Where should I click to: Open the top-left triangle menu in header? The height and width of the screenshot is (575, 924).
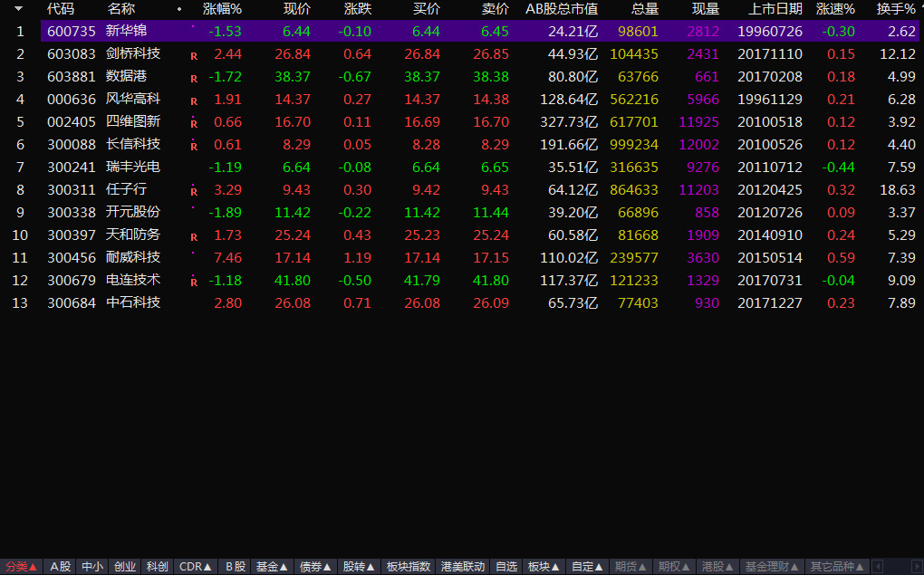pos(18,9)
